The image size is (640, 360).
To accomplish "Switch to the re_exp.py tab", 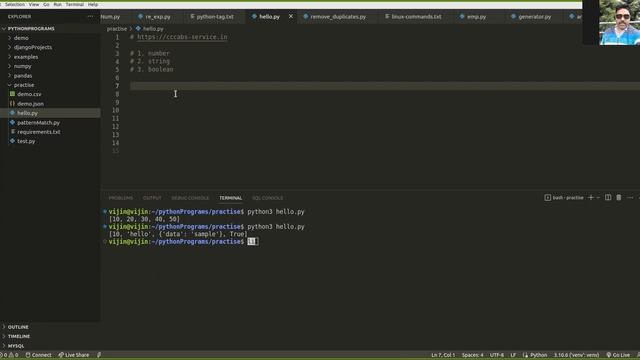I will point(158,17).
